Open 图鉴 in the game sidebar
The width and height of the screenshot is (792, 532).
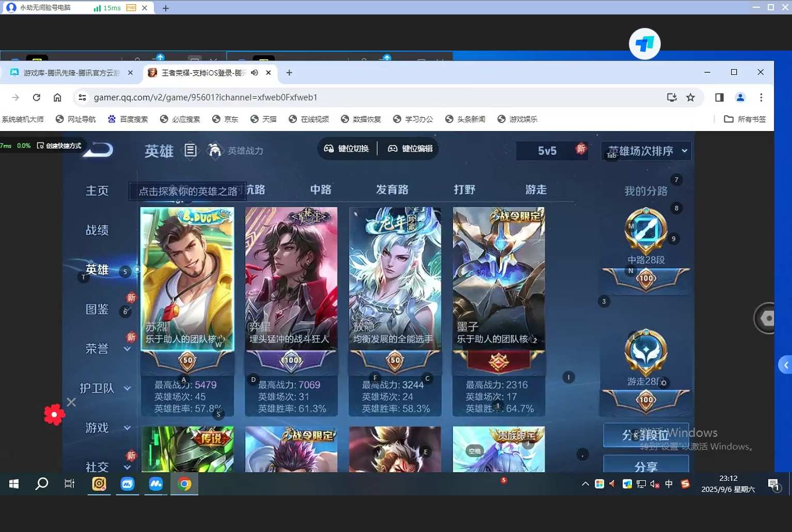click(97, 309)
